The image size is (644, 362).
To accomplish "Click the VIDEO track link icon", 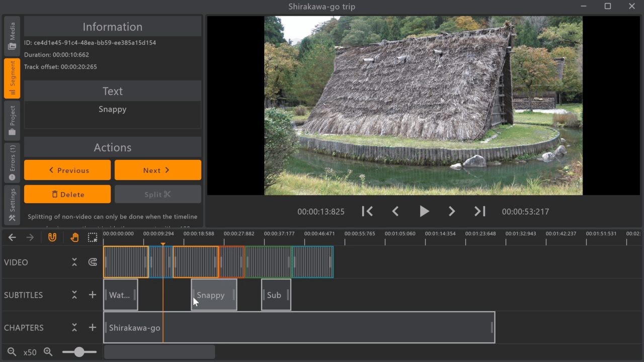I will point(93,262).
